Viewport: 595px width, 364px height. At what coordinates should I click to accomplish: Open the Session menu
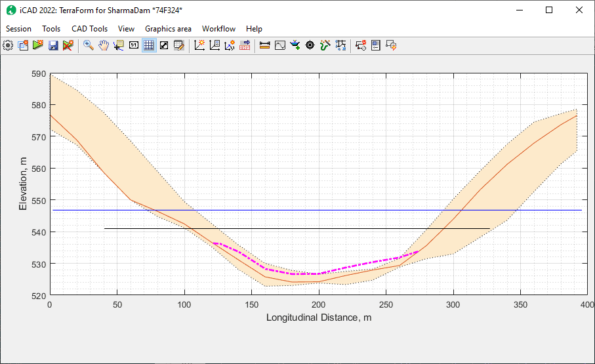point(18,29)
